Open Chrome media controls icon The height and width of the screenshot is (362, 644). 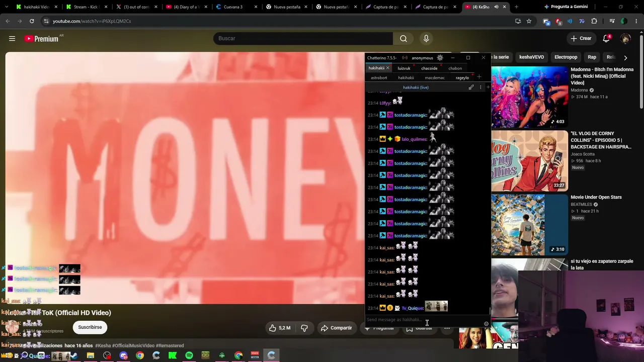[612, 21]
